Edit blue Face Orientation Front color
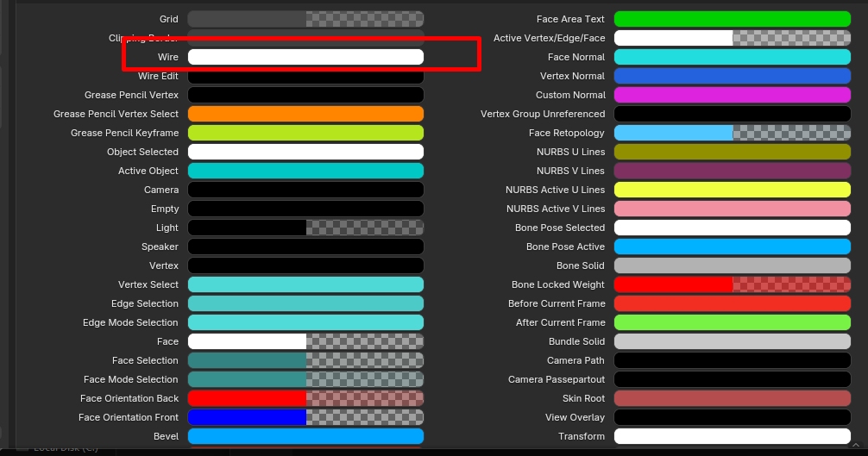This screenshot has width=868, height=456. pyautogui.click(x=305, y=417)
